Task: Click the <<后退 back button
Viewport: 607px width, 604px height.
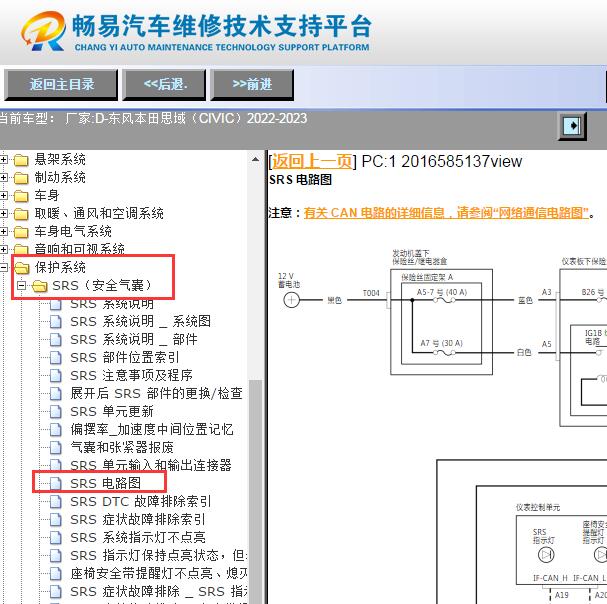Action: pos(165,84)
